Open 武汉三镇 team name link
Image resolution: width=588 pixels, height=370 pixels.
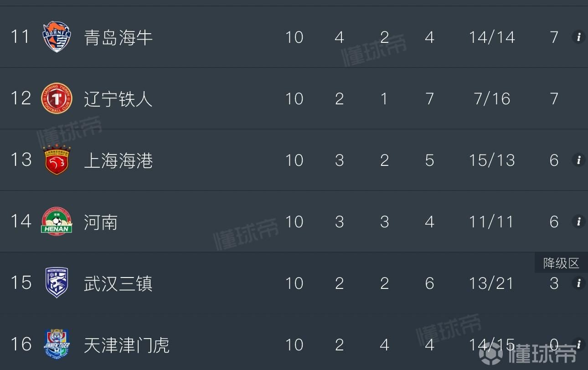118,283
